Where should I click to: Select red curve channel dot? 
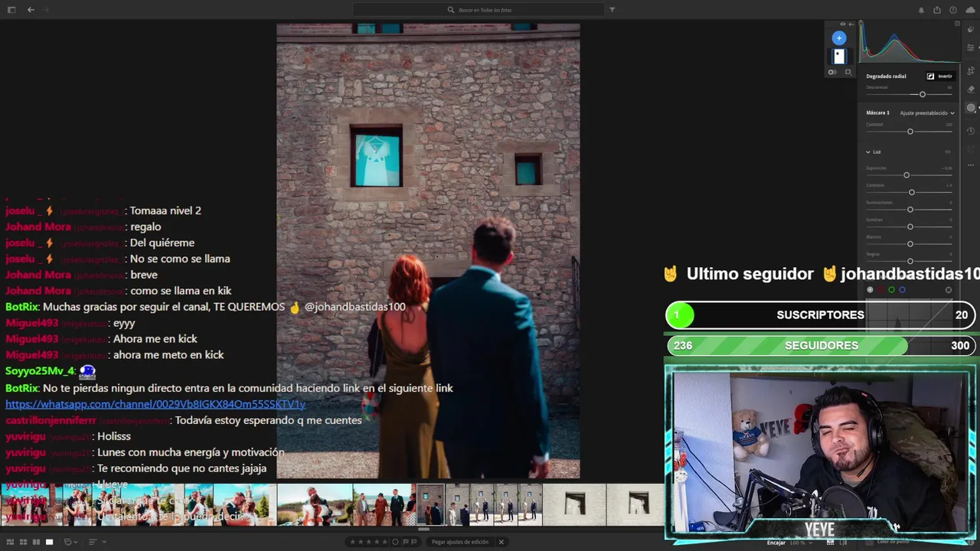pyautogui.click(x=880, y=290)
